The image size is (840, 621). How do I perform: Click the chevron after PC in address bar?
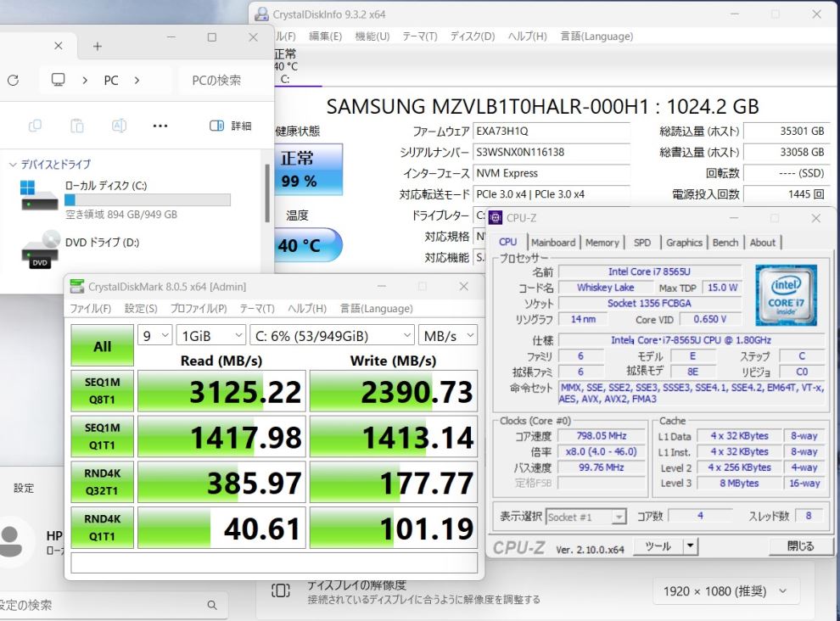point(137,81)
